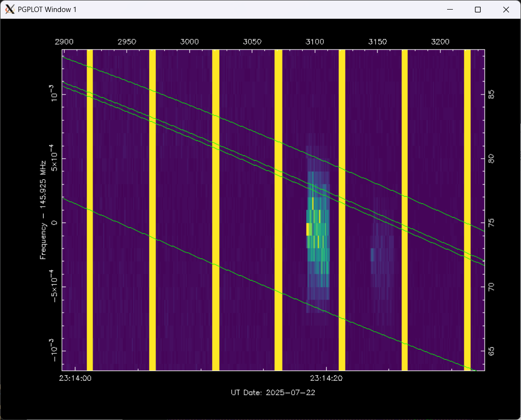Click the right axis label 70
Screen dimensions: 521x420
(x=491, y=287)
